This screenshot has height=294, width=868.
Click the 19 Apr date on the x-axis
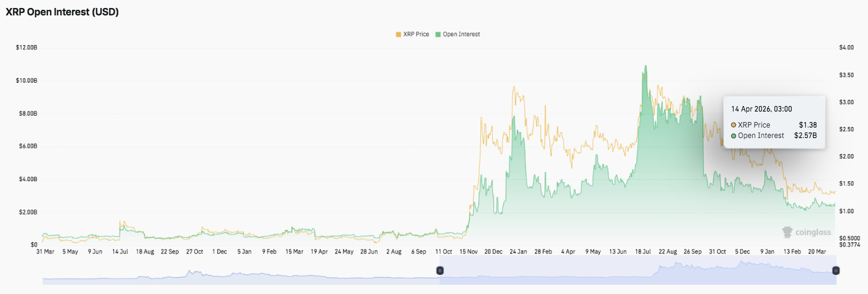pyautogui.click(x=318, y=251)
